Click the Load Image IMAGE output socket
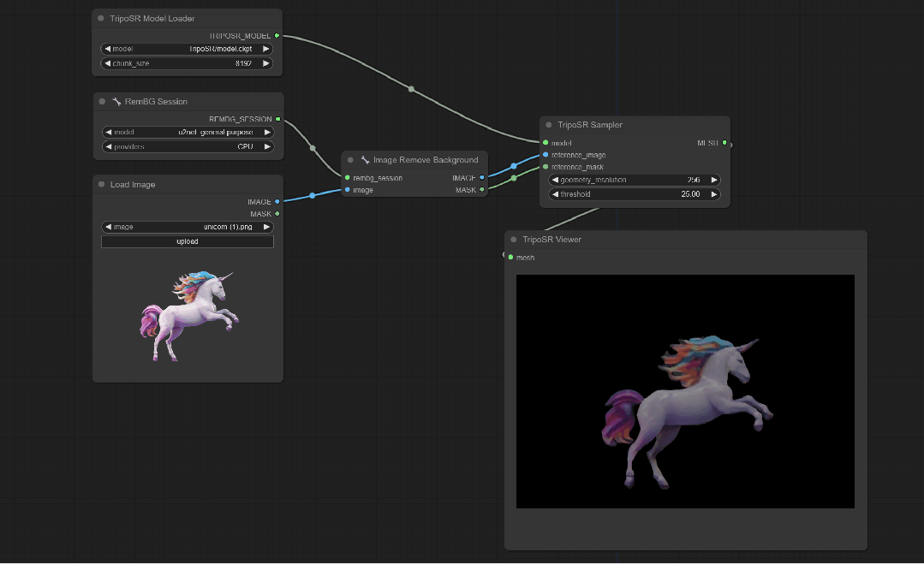924x564 pixels. [x=277, y=201]
